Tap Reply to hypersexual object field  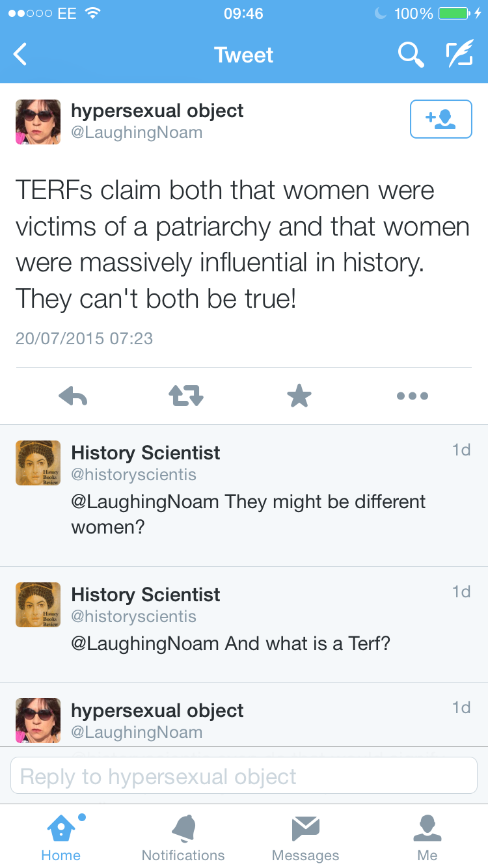tap(244, 776)
